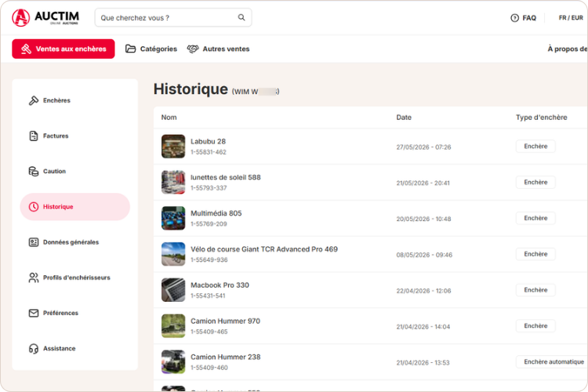Click the Enchère tag for Labubu 28

pos(535,147)
